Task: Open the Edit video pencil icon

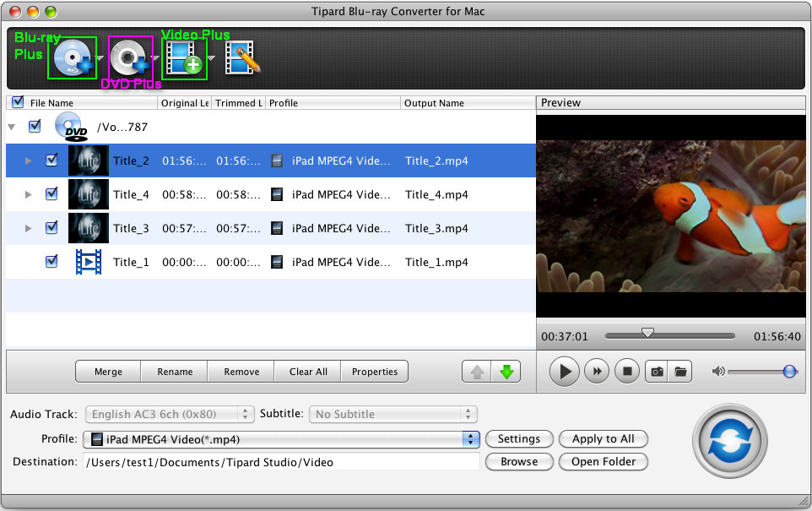Action: point(242,57)
